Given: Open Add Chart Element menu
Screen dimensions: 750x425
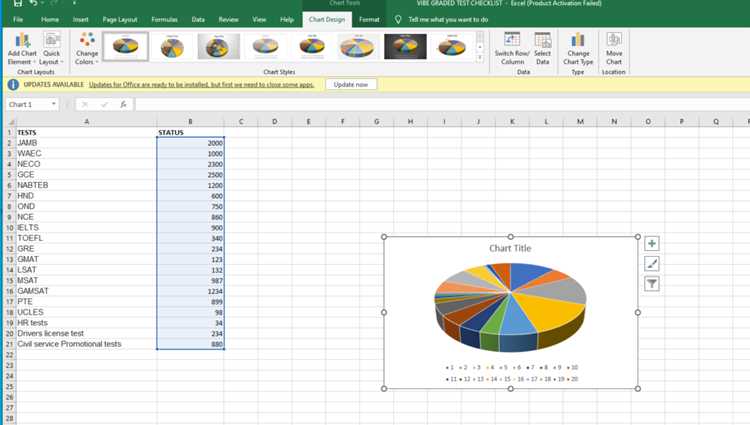Looking at the screenshot, I should [x=22, y=49].
